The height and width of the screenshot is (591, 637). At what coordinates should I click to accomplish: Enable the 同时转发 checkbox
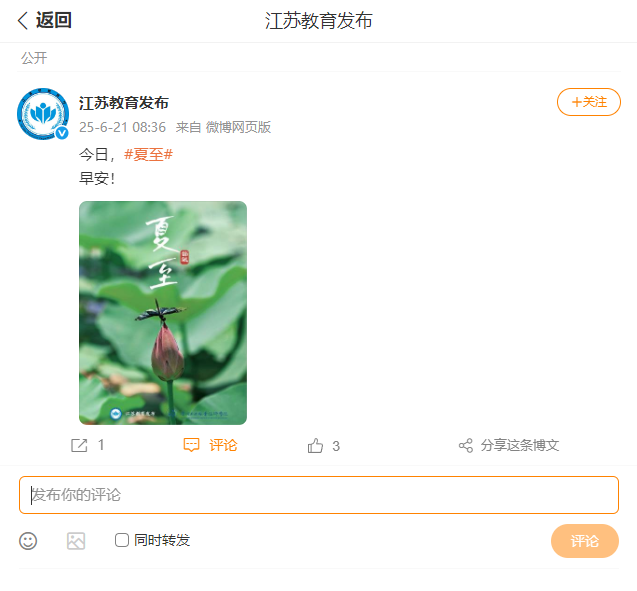(122, 540)
